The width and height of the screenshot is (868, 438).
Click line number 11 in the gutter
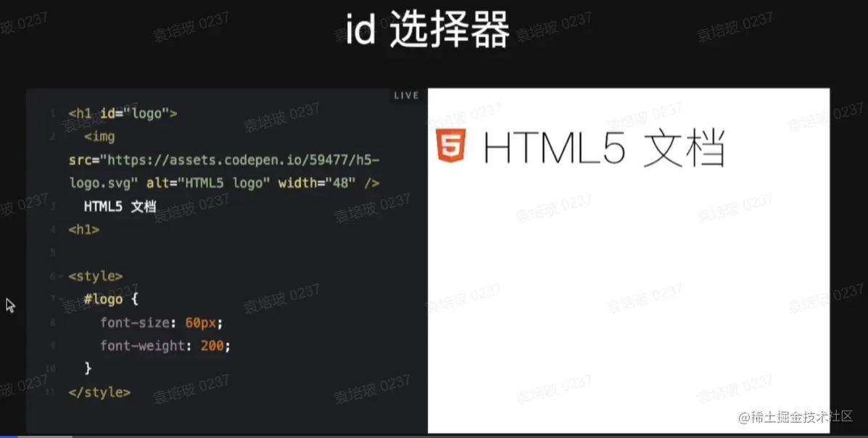point(50,392)
